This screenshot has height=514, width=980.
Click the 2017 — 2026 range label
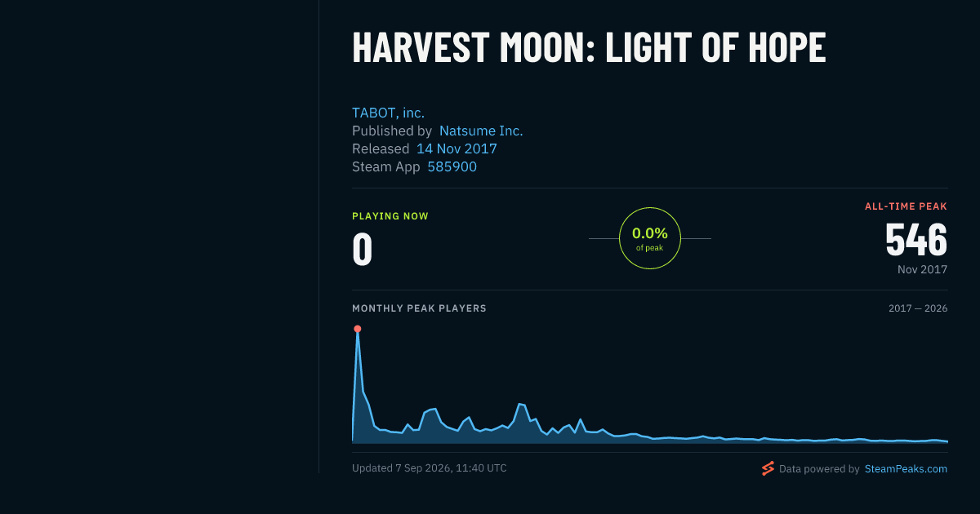pyautogui.click(x=918, y=308)
